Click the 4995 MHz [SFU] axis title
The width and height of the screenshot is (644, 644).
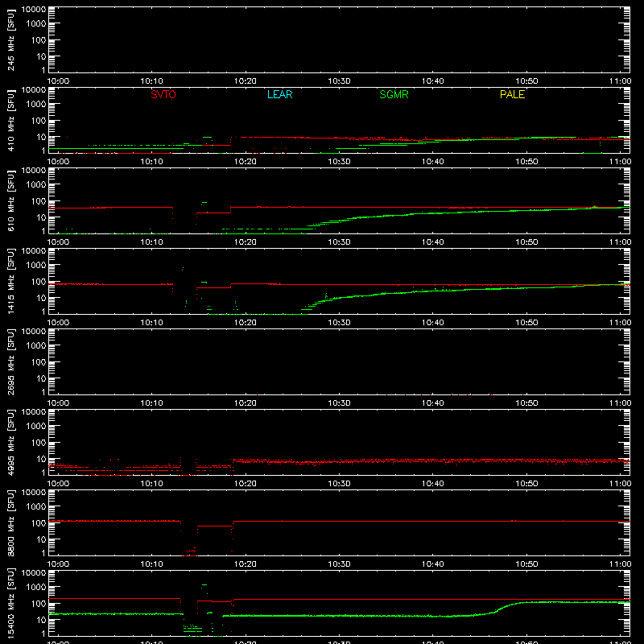(x=11, y=442)
